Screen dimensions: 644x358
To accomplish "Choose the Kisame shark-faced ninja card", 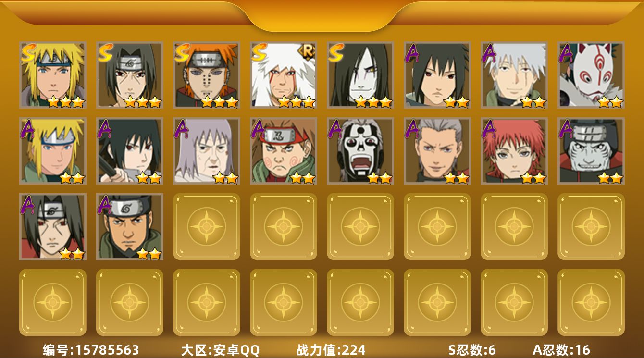I will (x=591, y=151).
